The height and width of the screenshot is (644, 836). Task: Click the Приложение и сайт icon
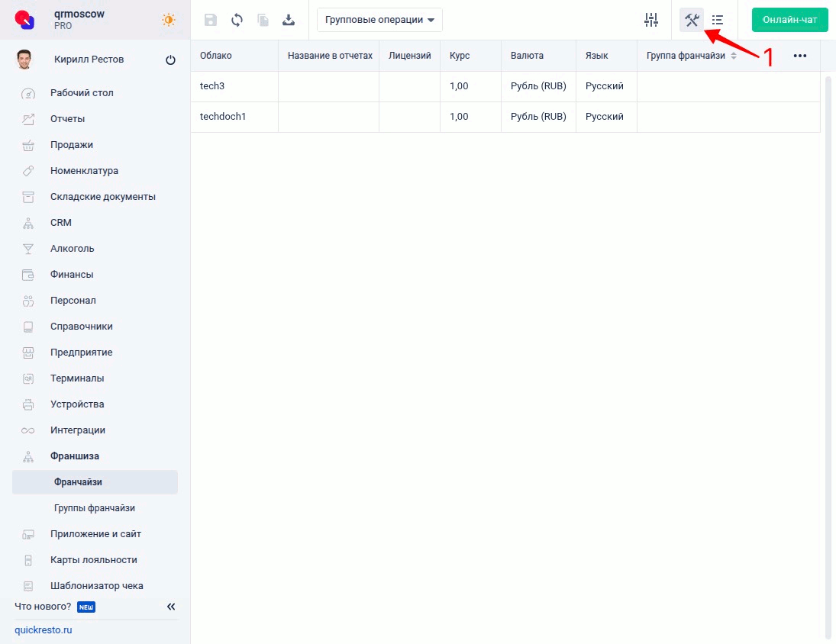click(28, 534)
